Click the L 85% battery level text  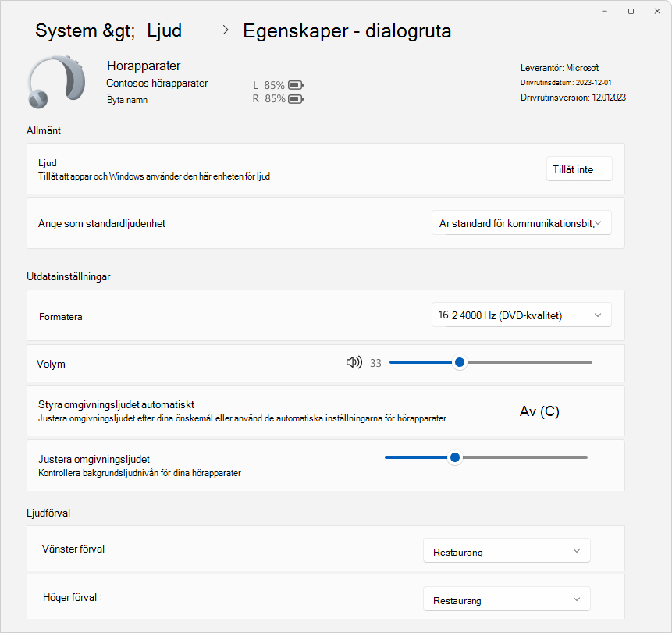268,85
